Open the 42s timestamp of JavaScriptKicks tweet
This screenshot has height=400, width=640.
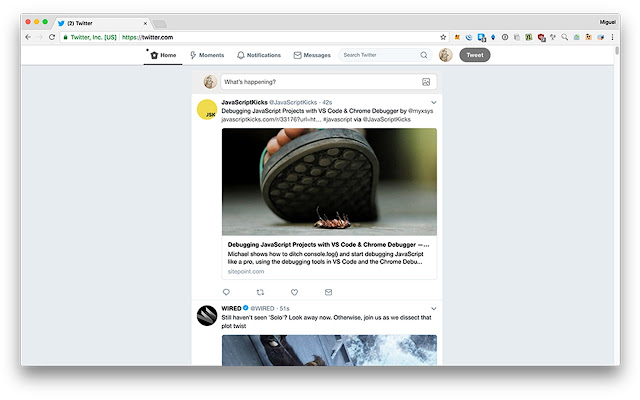tap(327, 102)
